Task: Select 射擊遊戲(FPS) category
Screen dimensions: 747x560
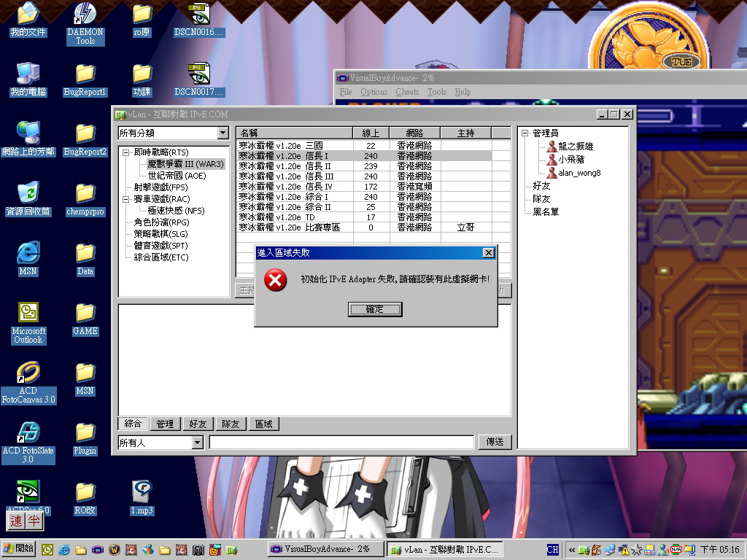Action: coord(160,187)
